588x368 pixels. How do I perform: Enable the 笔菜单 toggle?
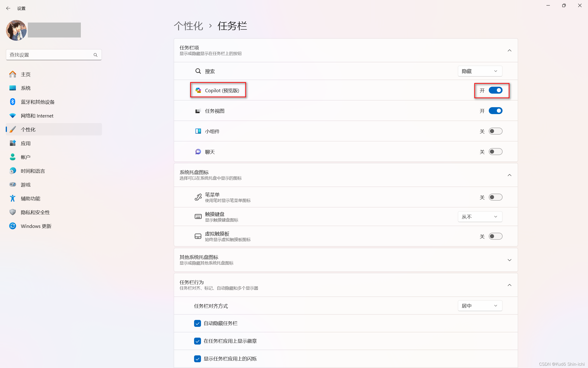[495, 197]
